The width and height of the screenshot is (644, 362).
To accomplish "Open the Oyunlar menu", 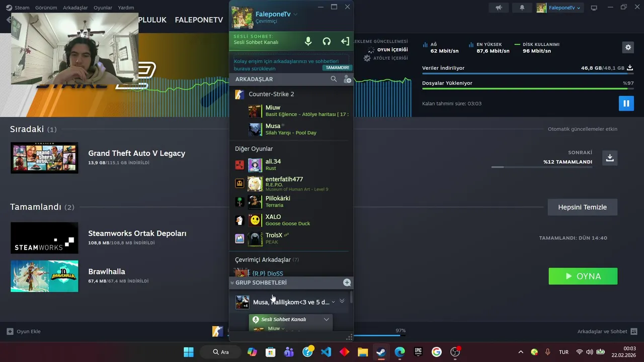I will (103, 8).
